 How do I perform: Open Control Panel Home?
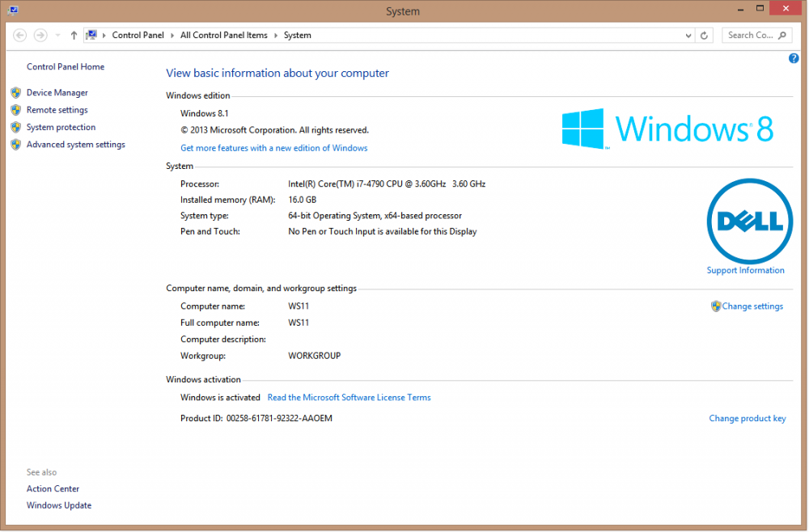[66, 66]
